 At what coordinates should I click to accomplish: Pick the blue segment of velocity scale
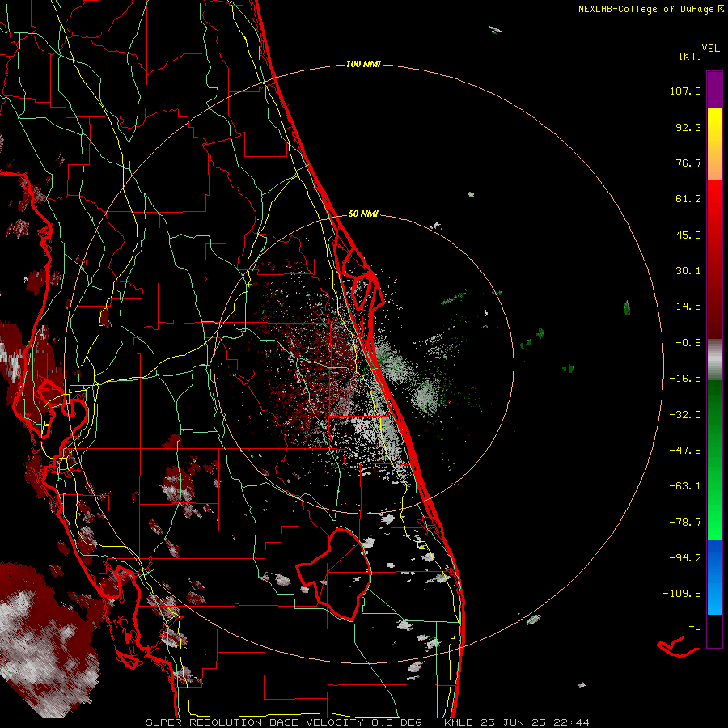(714, 577)
